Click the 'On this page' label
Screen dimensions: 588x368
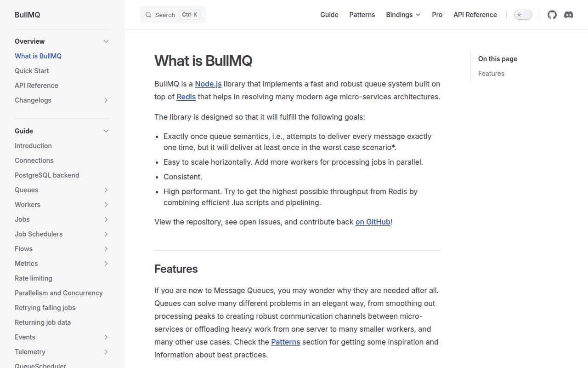(x=498, y=59)
